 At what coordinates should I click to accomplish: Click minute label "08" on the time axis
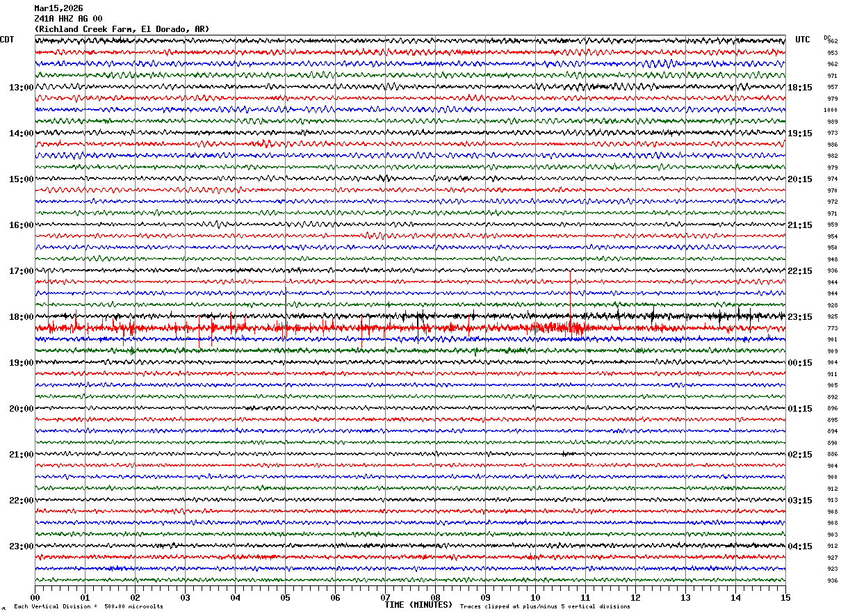pos(435,598)
